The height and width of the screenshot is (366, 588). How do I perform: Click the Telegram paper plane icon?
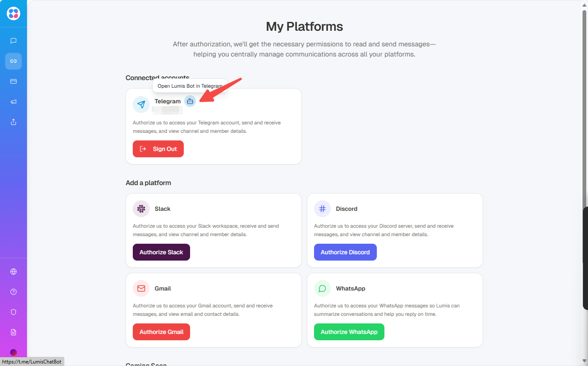tap(141, 105)
